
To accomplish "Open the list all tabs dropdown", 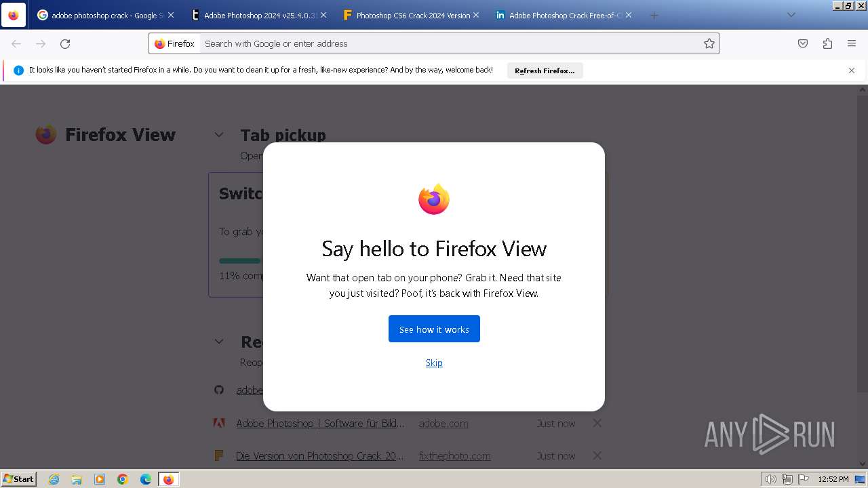I will (x=791, y=15).
